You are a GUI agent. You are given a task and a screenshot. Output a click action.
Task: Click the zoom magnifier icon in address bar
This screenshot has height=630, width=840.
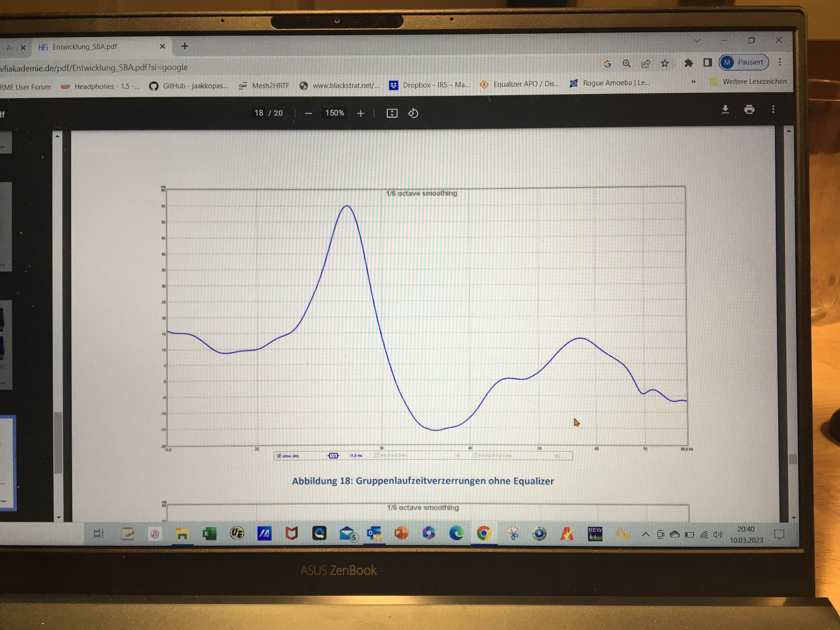[x=627, y=63]
